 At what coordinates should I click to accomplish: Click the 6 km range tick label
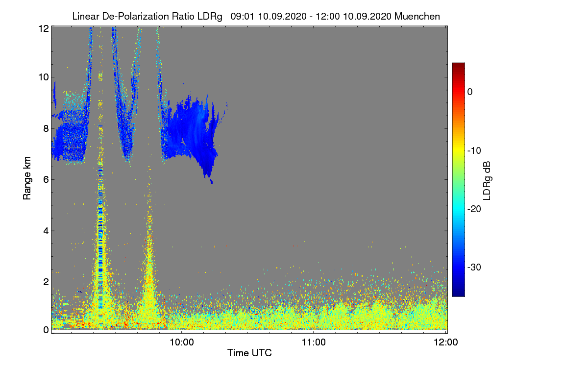coord(46,179)
